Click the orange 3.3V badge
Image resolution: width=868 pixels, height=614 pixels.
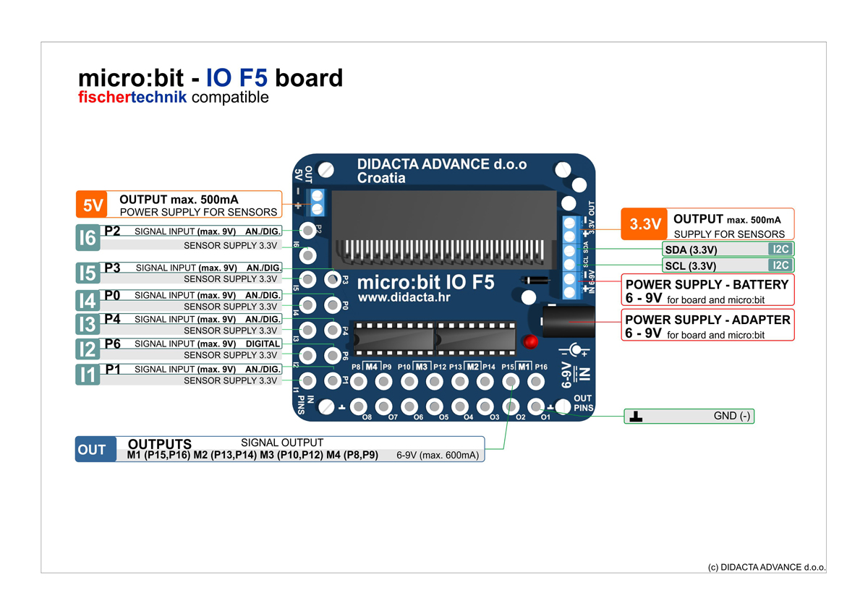644,224
